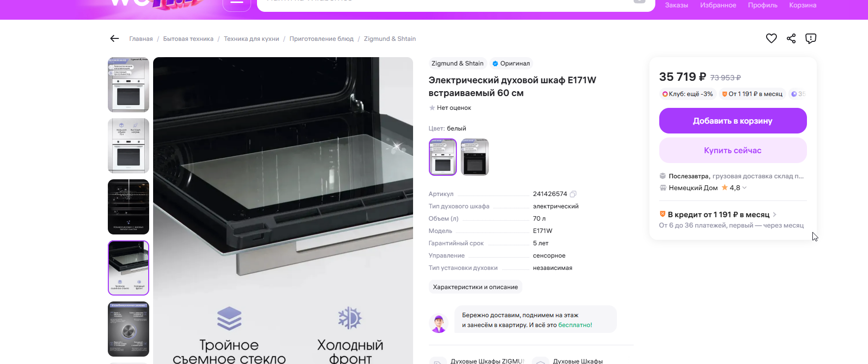Click the star icon near Нет оценок
This screenshot has height=364, width=868.
(x=432, y=108)
